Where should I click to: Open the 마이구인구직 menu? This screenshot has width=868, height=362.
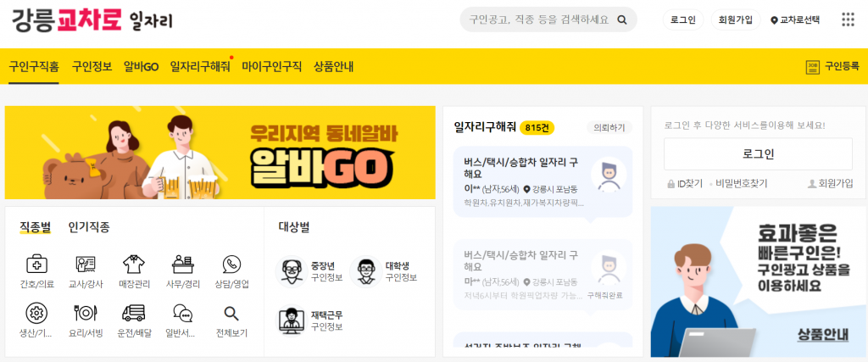pos(272,67)
